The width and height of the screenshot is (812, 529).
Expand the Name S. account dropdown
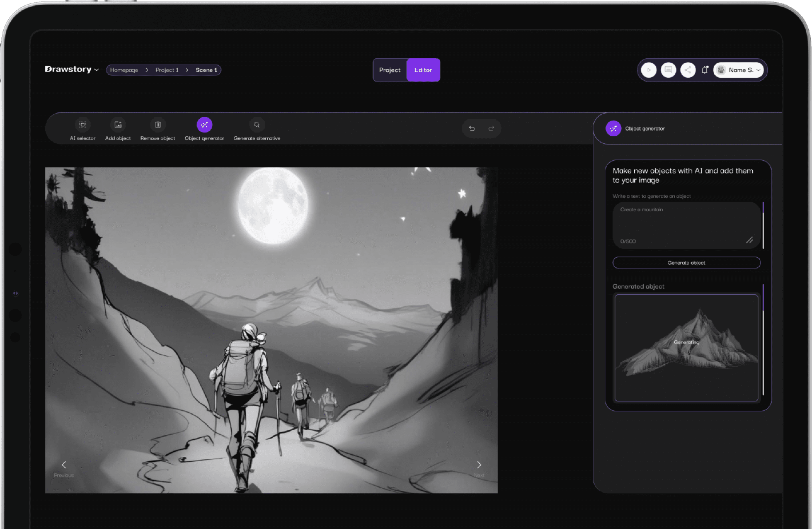(x=739, y=70)
